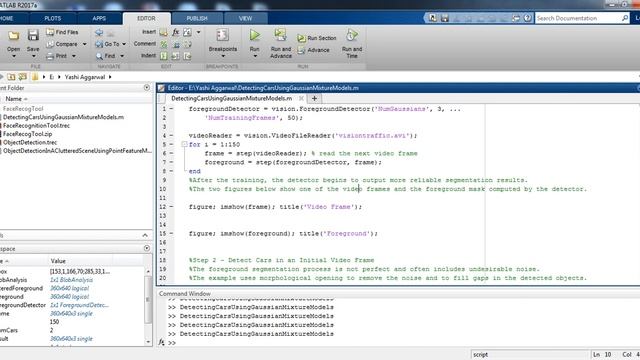Click the Go To tool
640x360 pixels.
tap(107, 44)
